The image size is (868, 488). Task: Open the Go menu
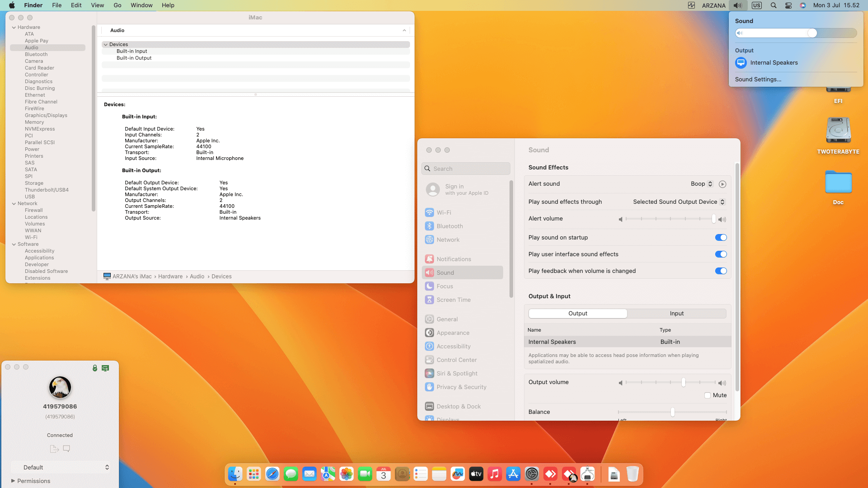point(117,5)
